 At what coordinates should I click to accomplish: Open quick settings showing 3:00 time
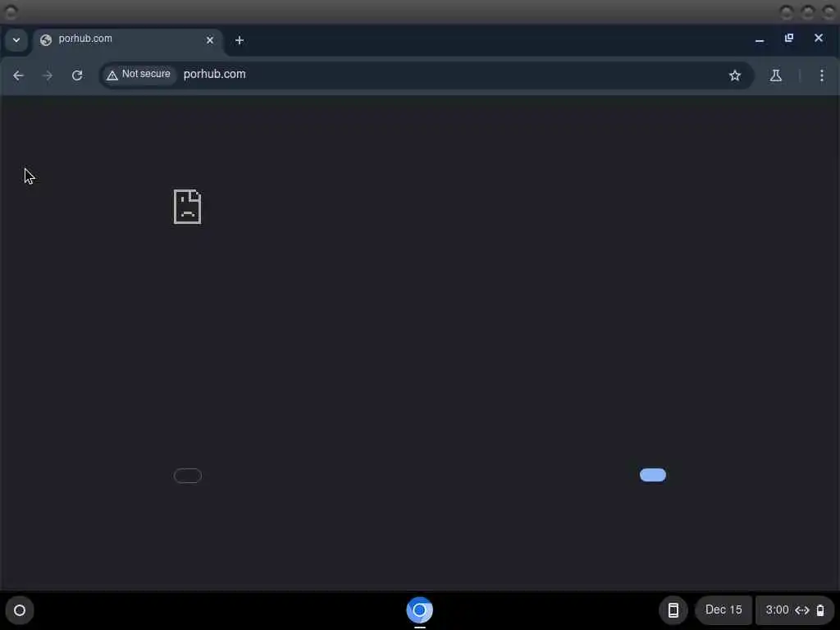pos(795,610)
